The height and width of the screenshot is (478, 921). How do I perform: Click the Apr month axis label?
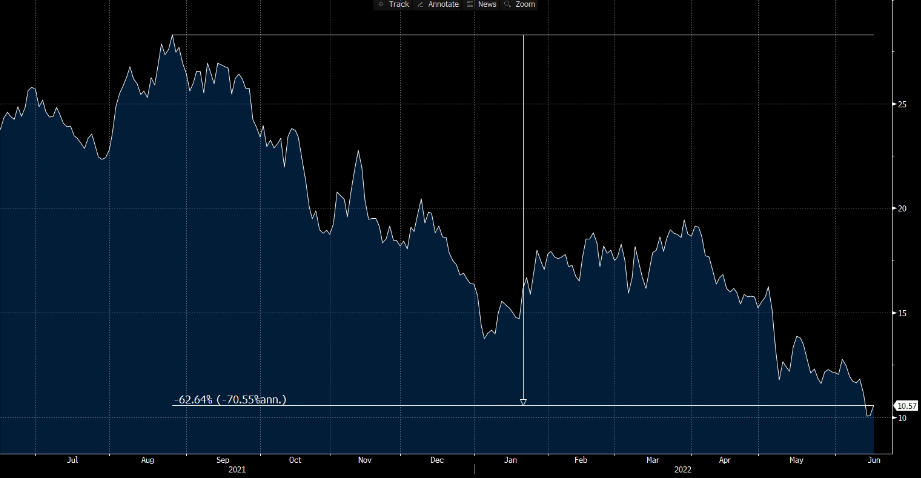tap(725, 460)
